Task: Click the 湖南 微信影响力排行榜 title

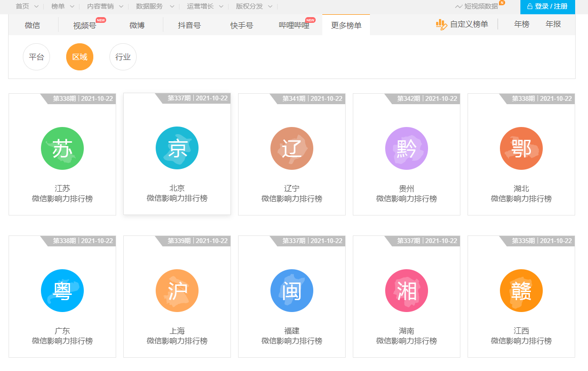Action: click(x=407, y=336)
